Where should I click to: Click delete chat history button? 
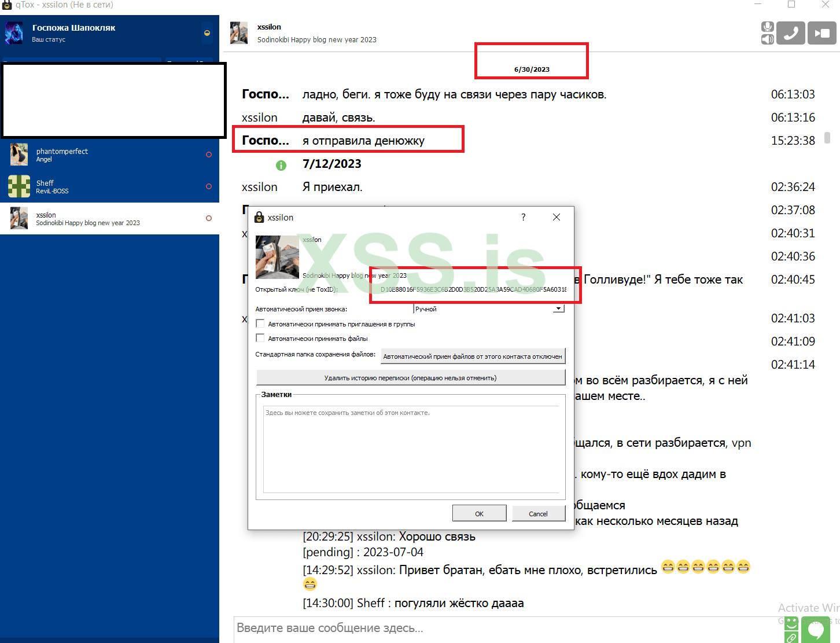tap(411, 377)
